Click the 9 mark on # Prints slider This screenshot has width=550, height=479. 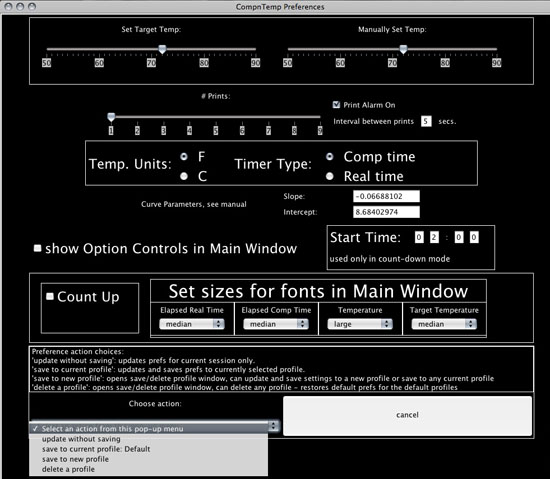tap(320, 131)
